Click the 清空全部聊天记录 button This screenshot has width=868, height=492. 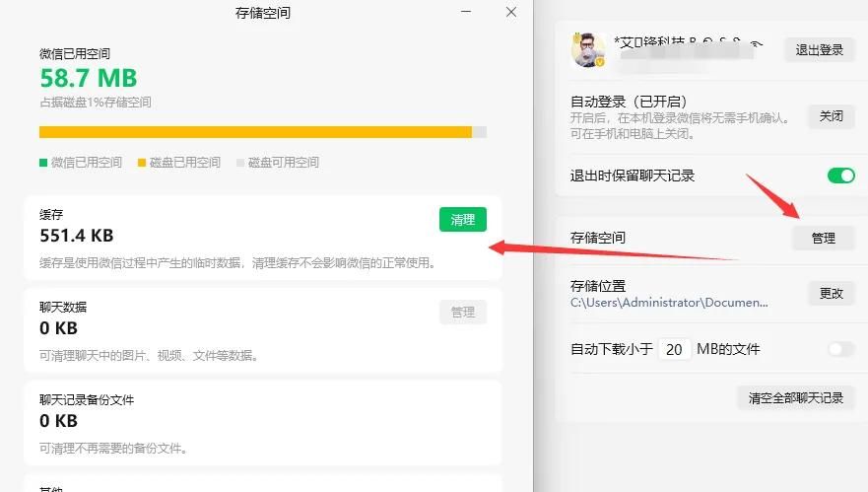pos(795,397)
